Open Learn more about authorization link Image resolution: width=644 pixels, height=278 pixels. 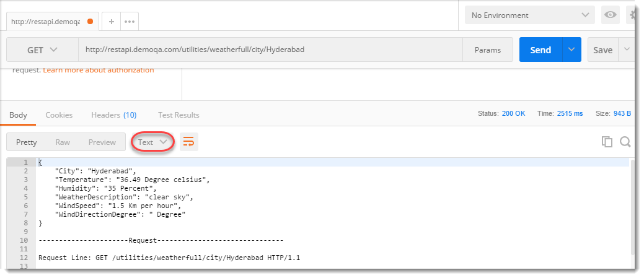coord(99,70)
